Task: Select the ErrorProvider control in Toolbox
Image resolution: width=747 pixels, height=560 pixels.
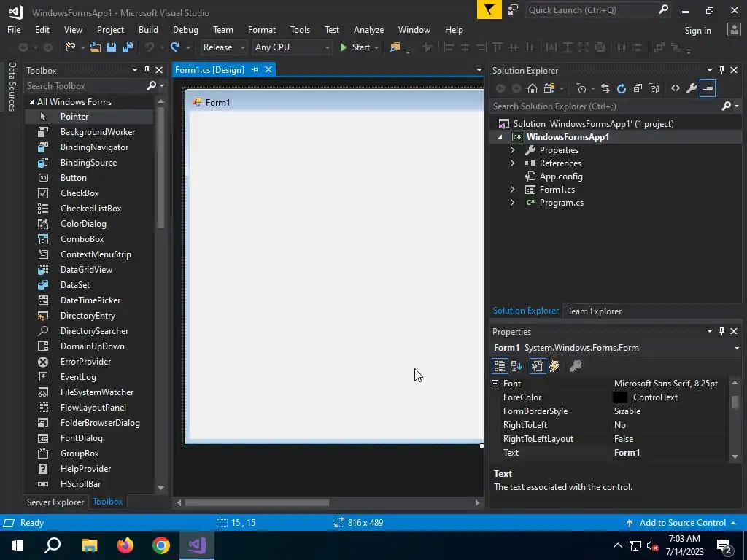Action: pyautogui.click(x=89, y=362)
